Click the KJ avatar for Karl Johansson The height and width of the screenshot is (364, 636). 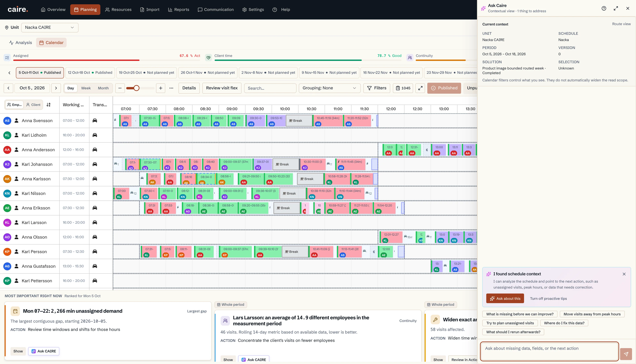coord(7,164)
